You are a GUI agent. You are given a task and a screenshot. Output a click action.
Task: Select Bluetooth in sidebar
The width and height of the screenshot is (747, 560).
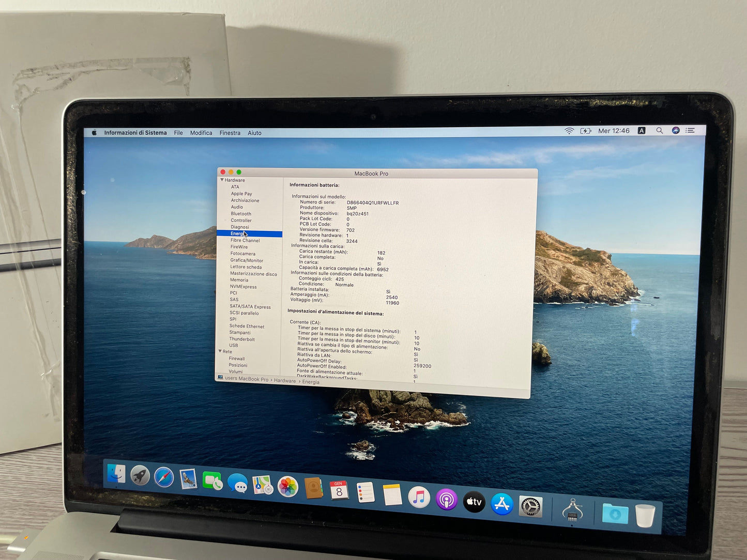click(241, 214)
